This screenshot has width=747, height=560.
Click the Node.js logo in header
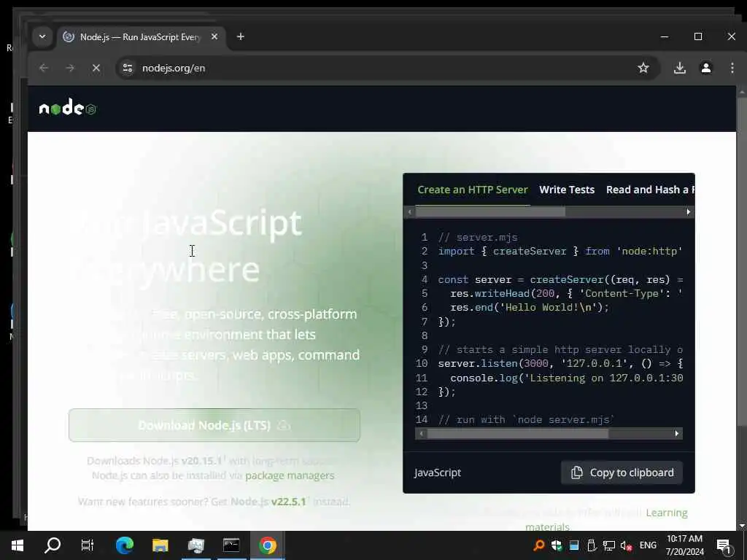click(x=68, y=108)
